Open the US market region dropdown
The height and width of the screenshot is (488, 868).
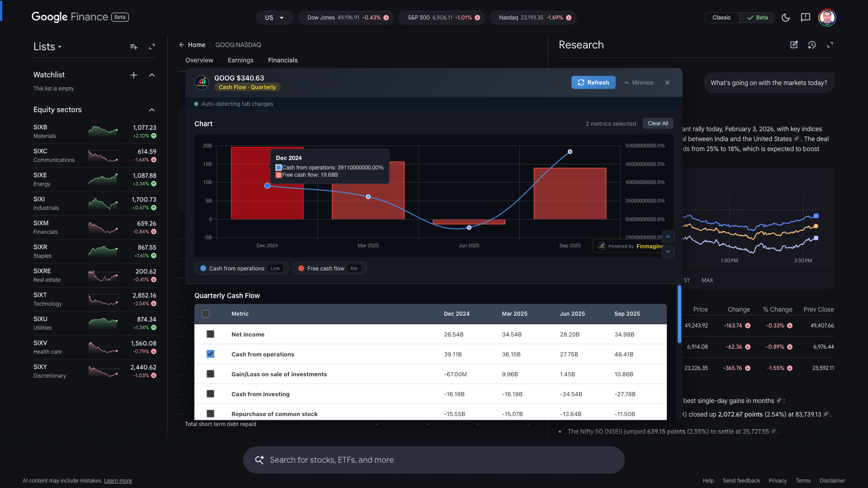pyautogui.click(x=274, y=18)
